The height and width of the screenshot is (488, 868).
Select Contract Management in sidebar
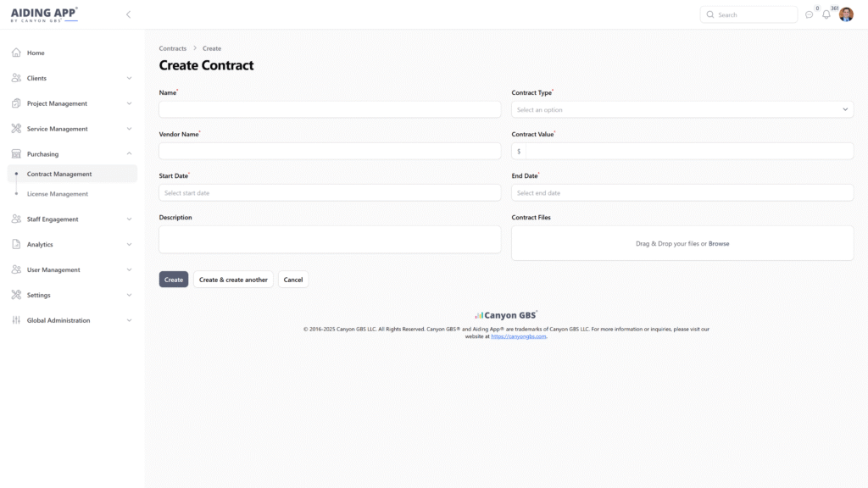tap(59, 174)
